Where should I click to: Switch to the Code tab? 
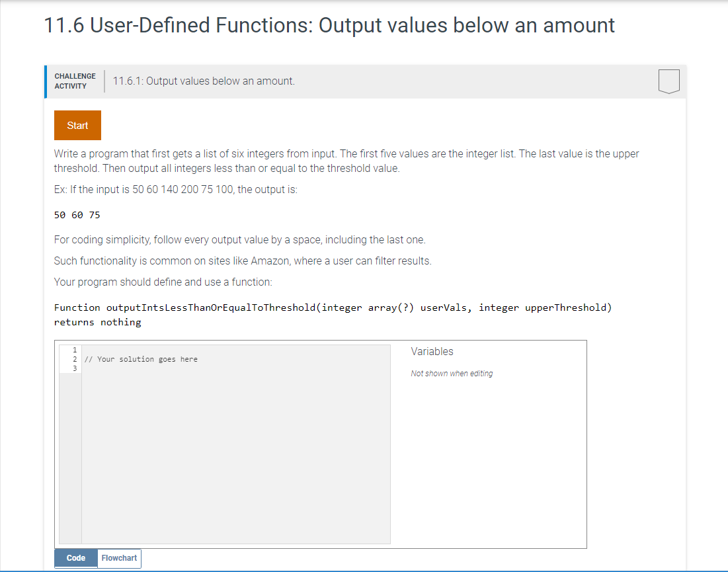[x=75, y=557]
